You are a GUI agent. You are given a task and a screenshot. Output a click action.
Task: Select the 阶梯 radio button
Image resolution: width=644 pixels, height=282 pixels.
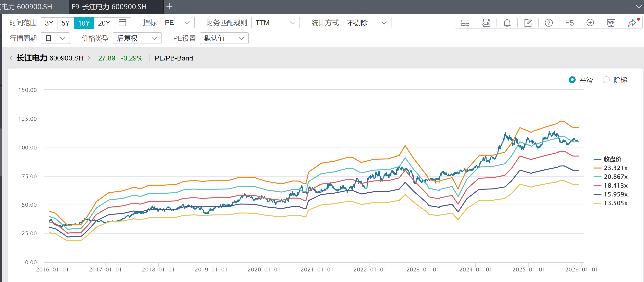coord(606,80)
